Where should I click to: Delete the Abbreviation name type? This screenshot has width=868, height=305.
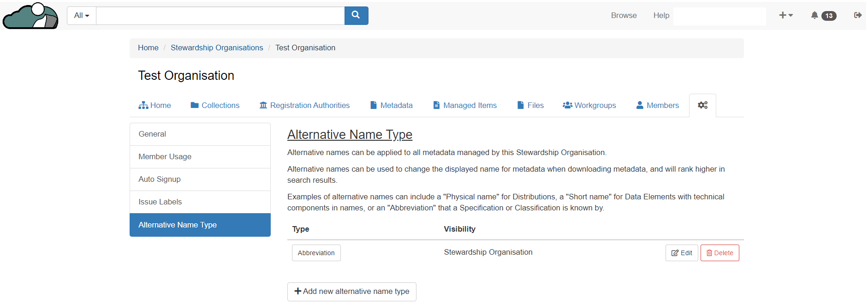click(x=719, y=253)
